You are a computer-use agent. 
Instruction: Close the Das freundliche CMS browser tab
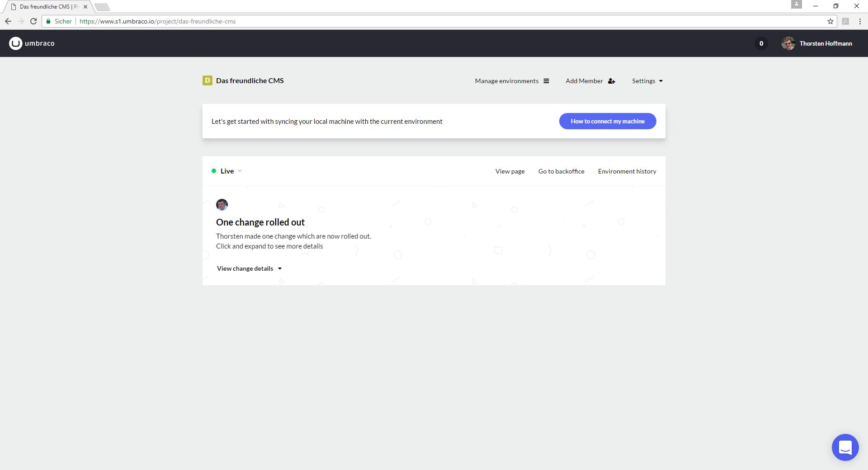85,7
